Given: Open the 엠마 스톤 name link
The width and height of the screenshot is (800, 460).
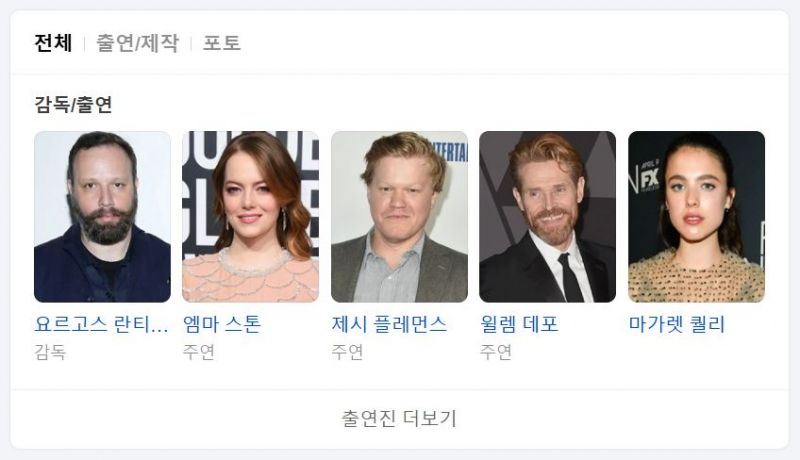Looking at the screenshot, I should (222, 324).
